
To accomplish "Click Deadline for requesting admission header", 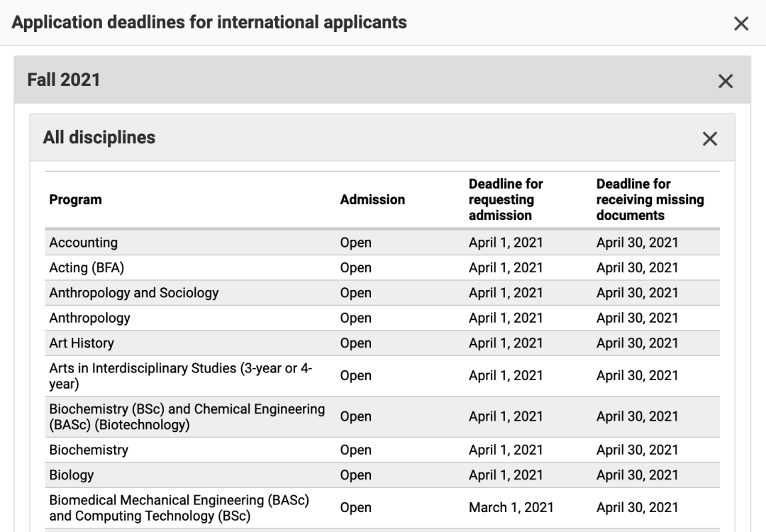I will point(506,199).
